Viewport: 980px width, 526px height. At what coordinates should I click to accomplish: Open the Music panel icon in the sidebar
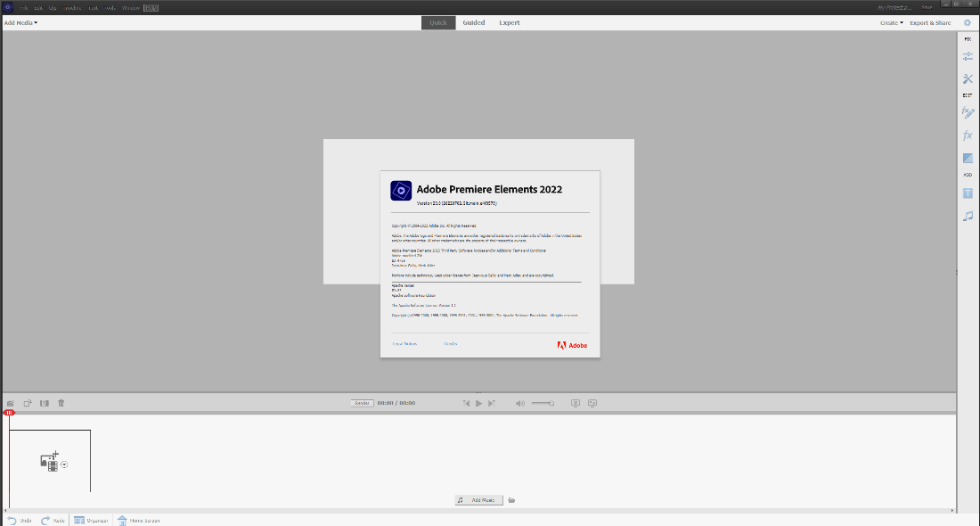click(968, 215)
